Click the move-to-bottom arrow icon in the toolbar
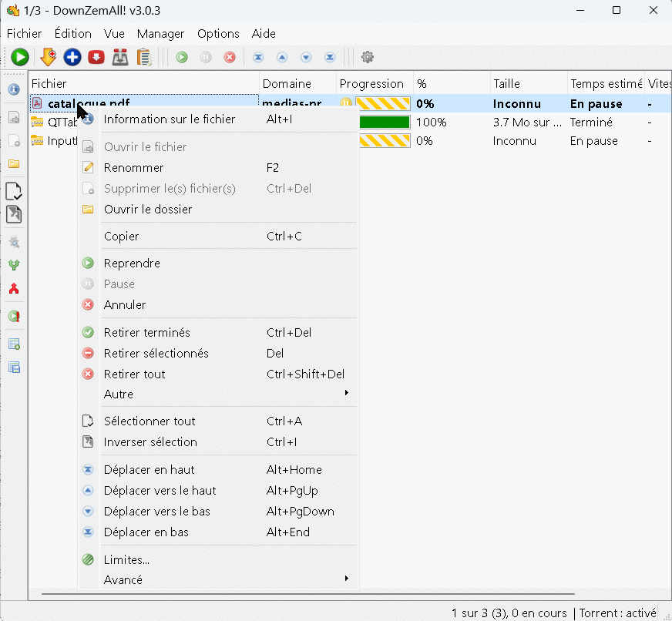672x621 pixels. coord(330,57)
